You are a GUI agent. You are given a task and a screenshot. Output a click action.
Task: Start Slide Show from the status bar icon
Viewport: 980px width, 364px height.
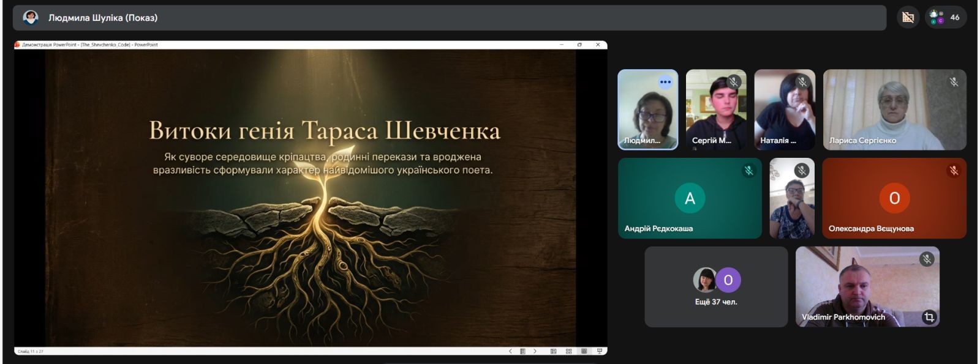(600, 351)
